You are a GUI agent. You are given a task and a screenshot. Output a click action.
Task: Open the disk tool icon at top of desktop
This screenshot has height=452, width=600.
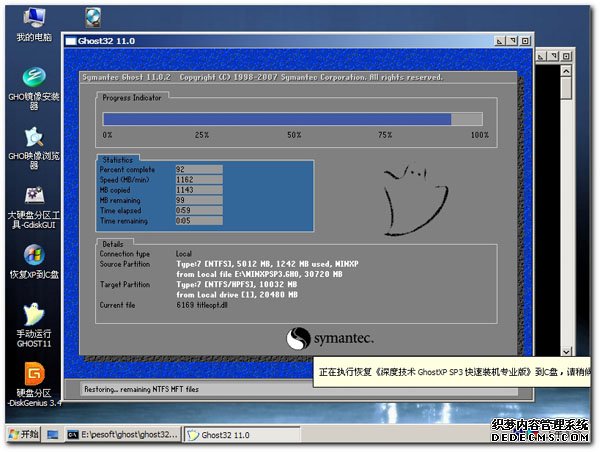pyautogui.click(x=93, y=17)
